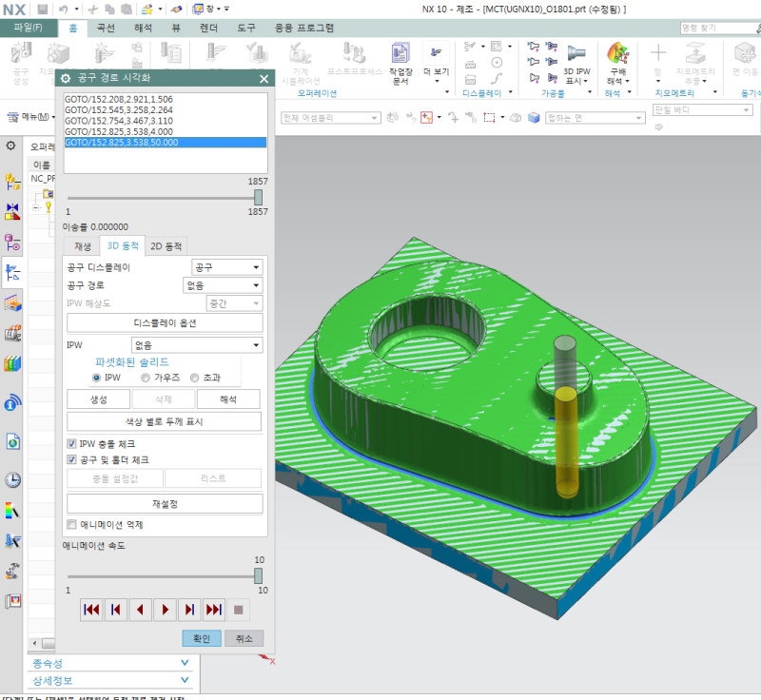The width and height of the screenshot is (761, 700).
Task: Open the 3D IPW display tool
Action: 576,57
